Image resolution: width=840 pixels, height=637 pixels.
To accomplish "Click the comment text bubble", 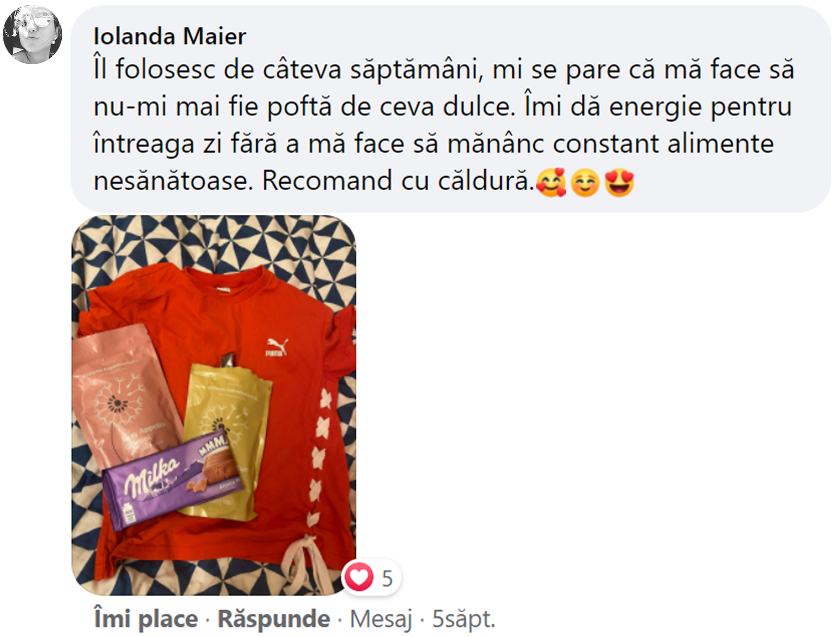I will pos(451,108).
